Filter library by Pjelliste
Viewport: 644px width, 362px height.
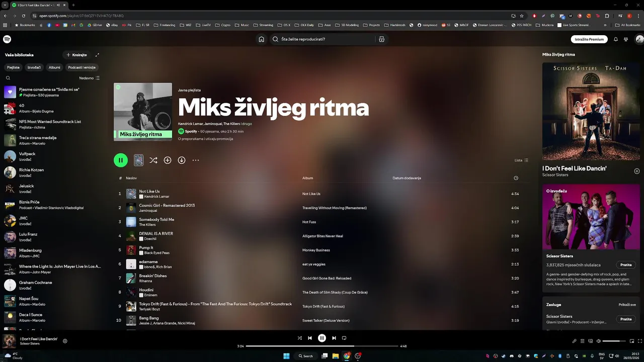[13, 67]
